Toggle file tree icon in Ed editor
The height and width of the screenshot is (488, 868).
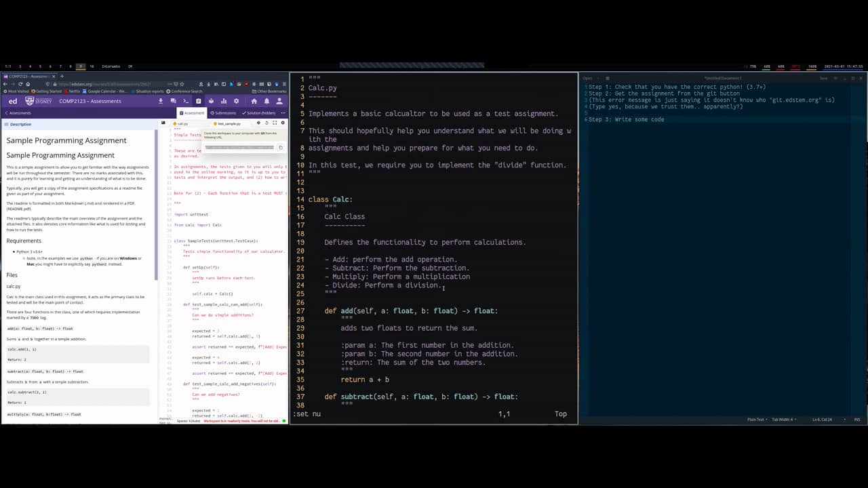(163, 123)
